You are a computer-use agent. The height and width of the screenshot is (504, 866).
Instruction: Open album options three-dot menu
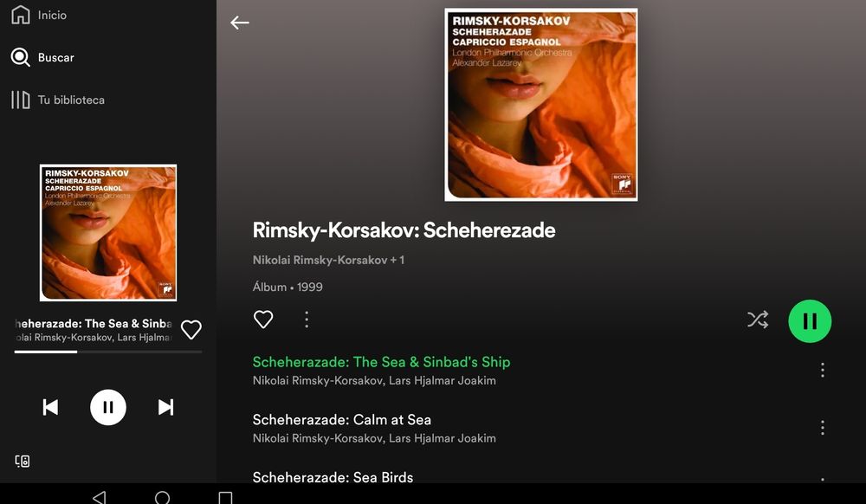tap(307, 319)
